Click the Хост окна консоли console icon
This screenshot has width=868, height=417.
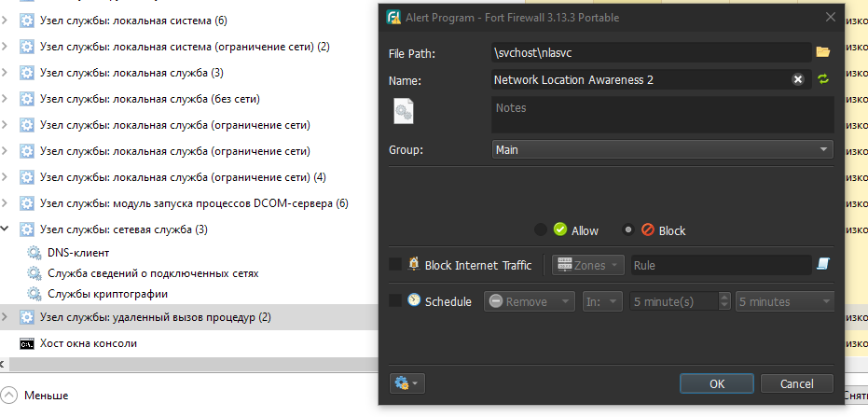coord(26,344)
